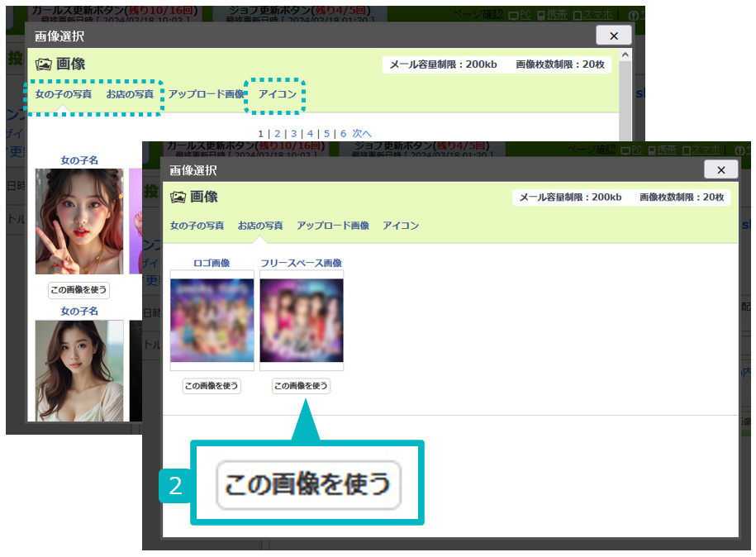This screenshot has width=756, height=557.
Task: Select アップロード画像 tab in front dialog
Action: click(332, 226)
